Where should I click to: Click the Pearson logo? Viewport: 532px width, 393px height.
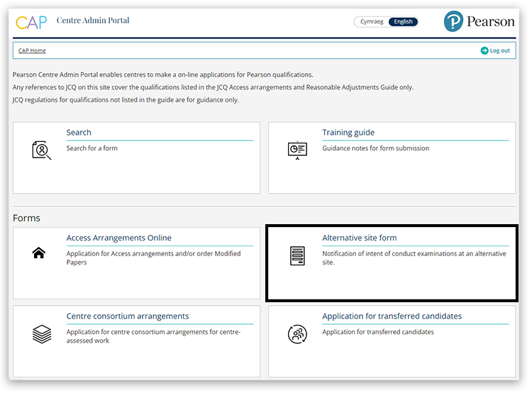pyautogui.click(x=480, y=21)
